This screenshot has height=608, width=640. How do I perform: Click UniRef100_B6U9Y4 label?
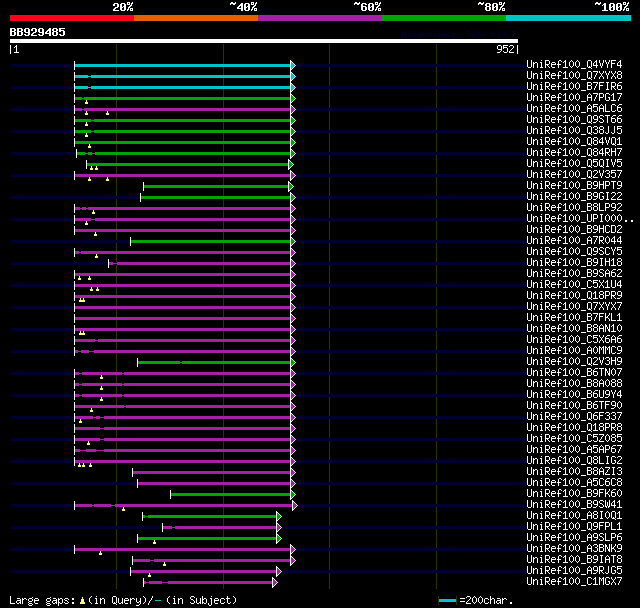click(574, 395)
